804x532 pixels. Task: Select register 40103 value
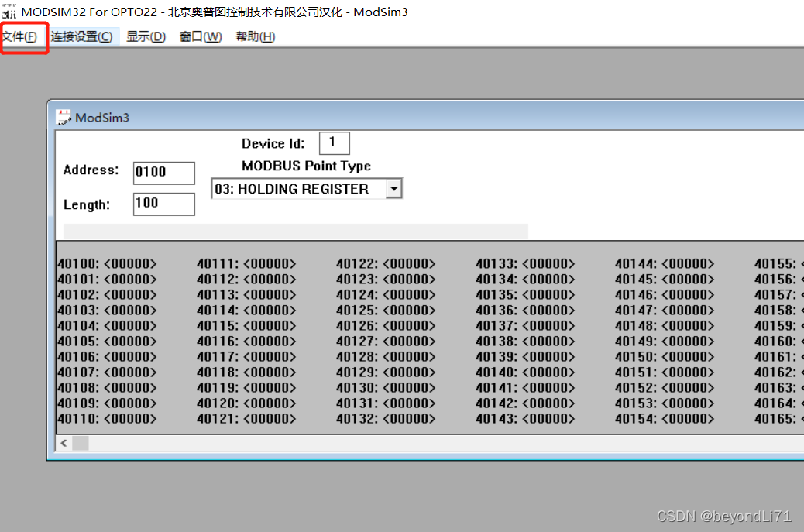(130, 310)
